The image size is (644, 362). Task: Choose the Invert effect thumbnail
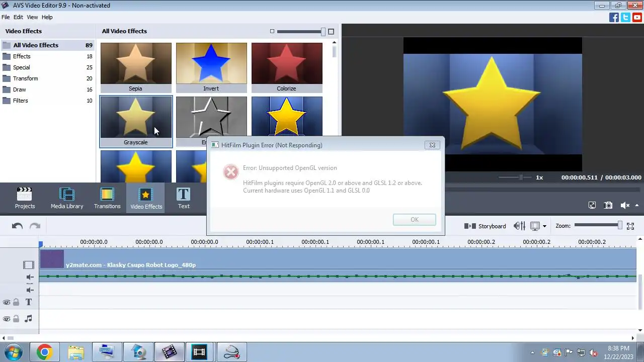click(211, 67)
